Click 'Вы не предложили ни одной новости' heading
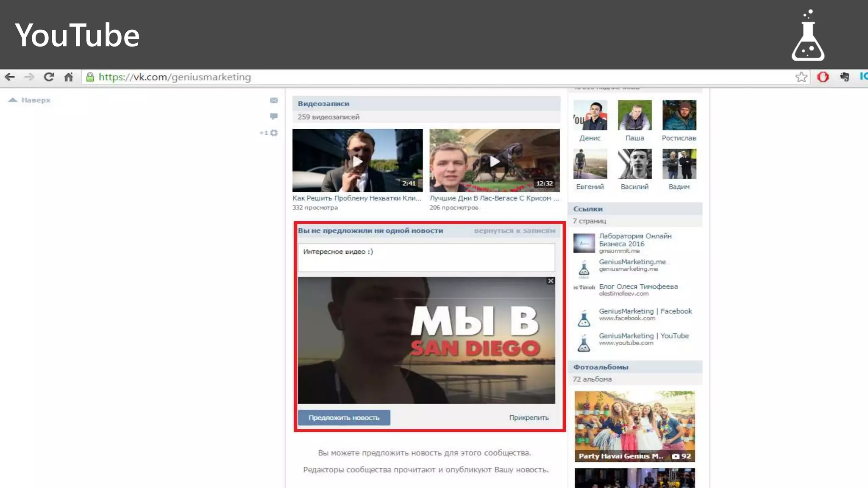The image size is (868, 488). tap(370, 231)
